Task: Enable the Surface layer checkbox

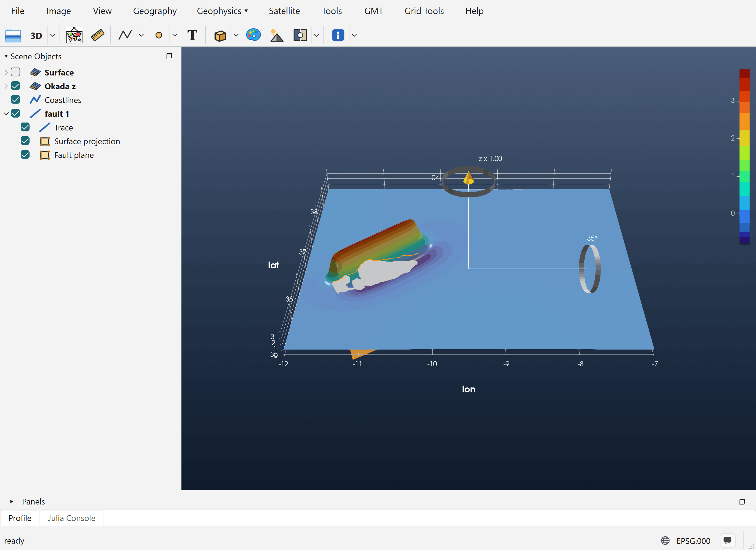Action: coord(16,72)
